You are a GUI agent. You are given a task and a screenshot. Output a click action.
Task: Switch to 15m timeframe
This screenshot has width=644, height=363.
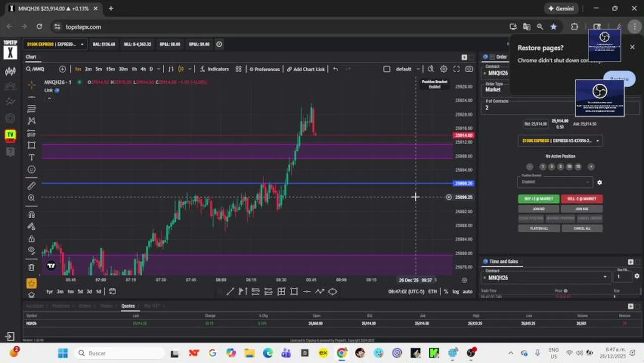pyautogui.click(x=110, y=69)
